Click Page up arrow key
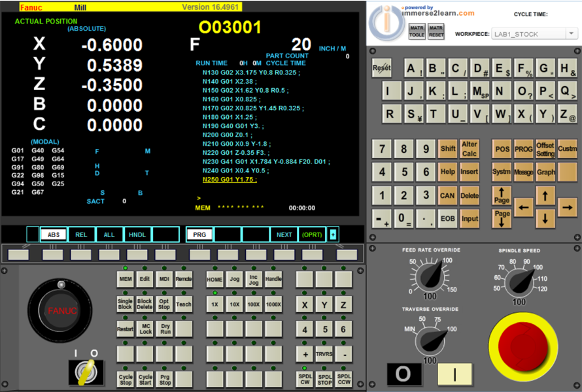 click(502, 195)
